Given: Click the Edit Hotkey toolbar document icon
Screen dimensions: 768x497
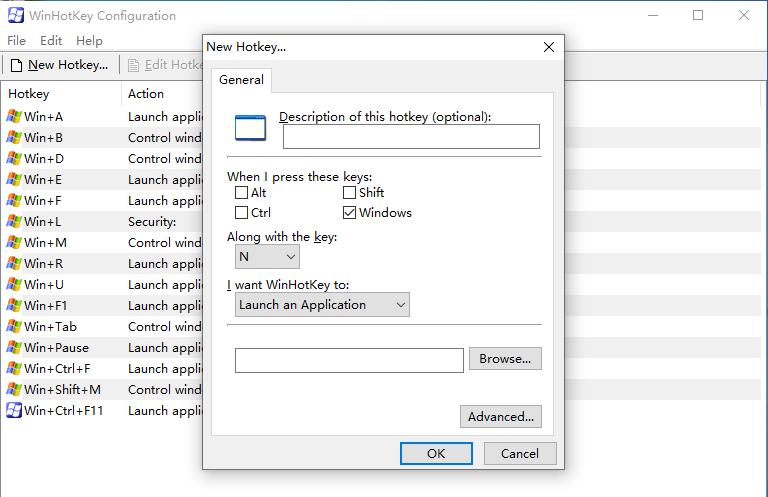Looking at the screenshot, I should (133, 65).
